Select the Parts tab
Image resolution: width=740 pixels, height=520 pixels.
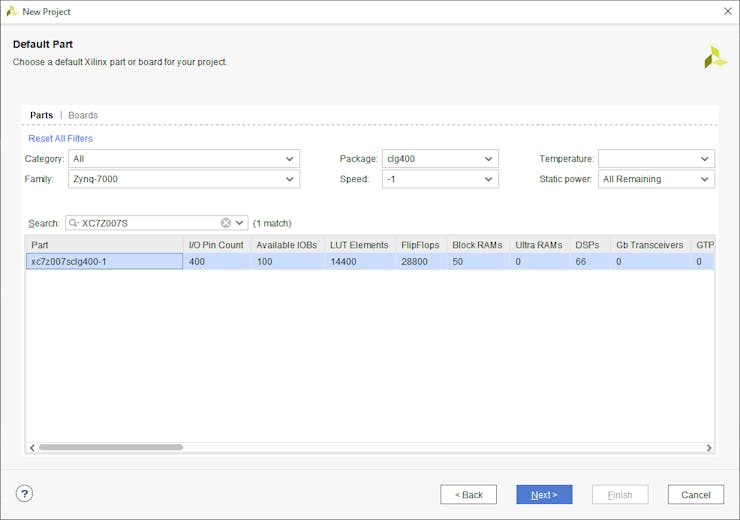click(41, 115)
